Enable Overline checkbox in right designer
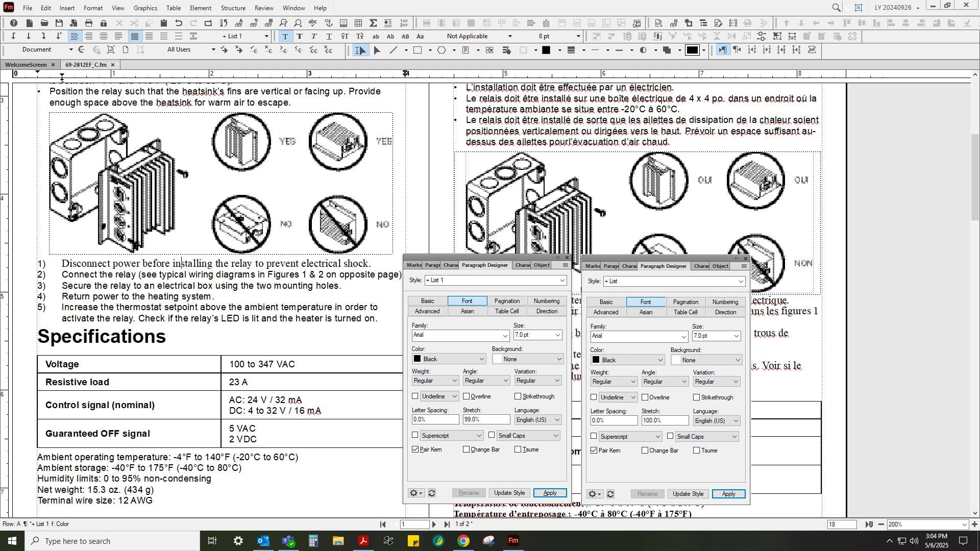980x551 pixels. [x=645, y=397]
